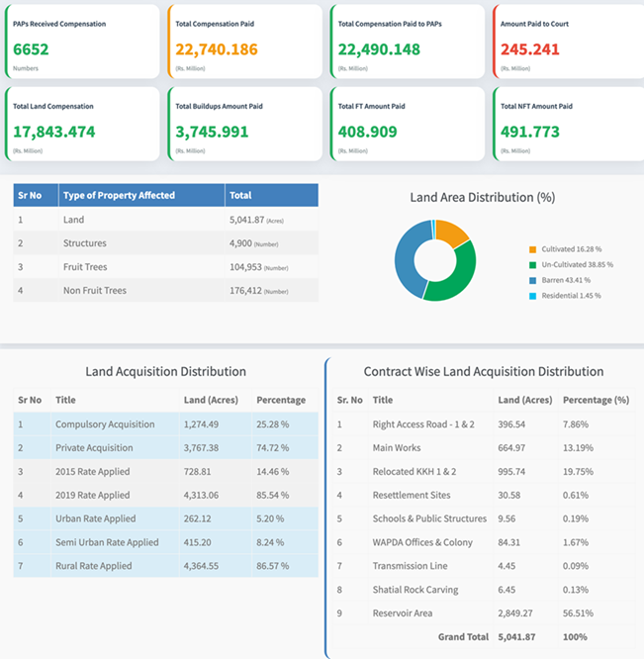Select the Land row label
This screenshot has height=659, width=644.
coord(73,220)
